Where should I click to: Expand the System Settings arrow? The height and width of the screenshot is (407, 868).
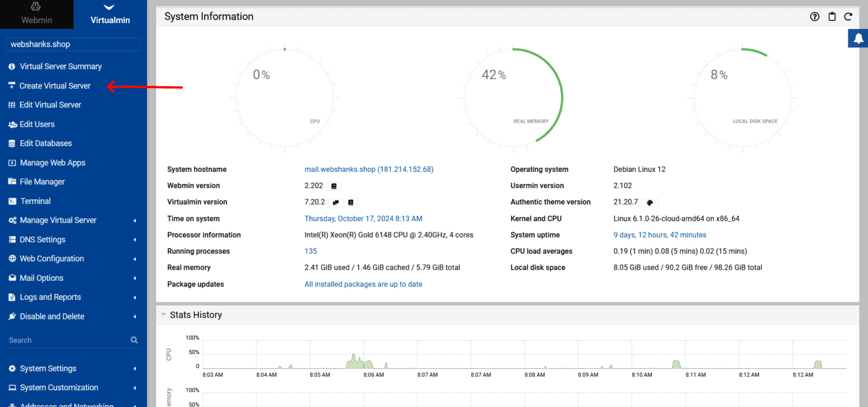(x=134, y=369)
